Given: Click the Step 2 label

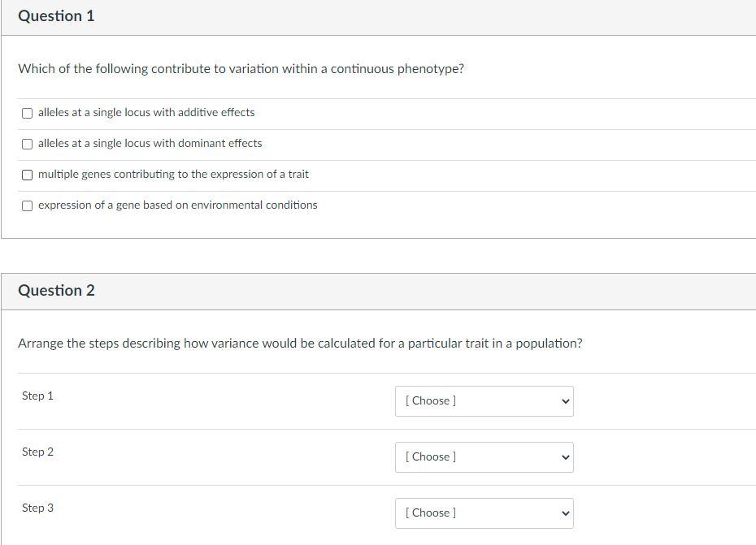Looking at the screenshot, I should (x=37, y=452).
